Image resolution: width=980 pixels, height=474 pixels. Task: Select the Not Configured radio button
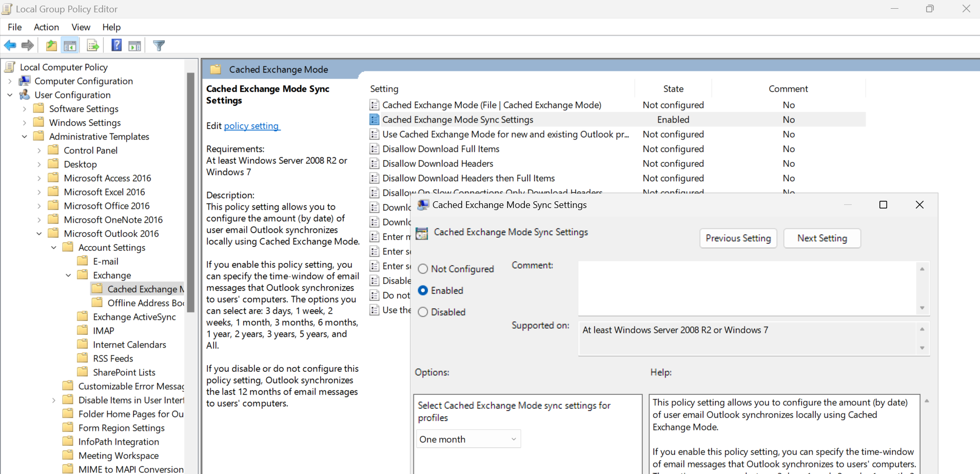[423, 269]
